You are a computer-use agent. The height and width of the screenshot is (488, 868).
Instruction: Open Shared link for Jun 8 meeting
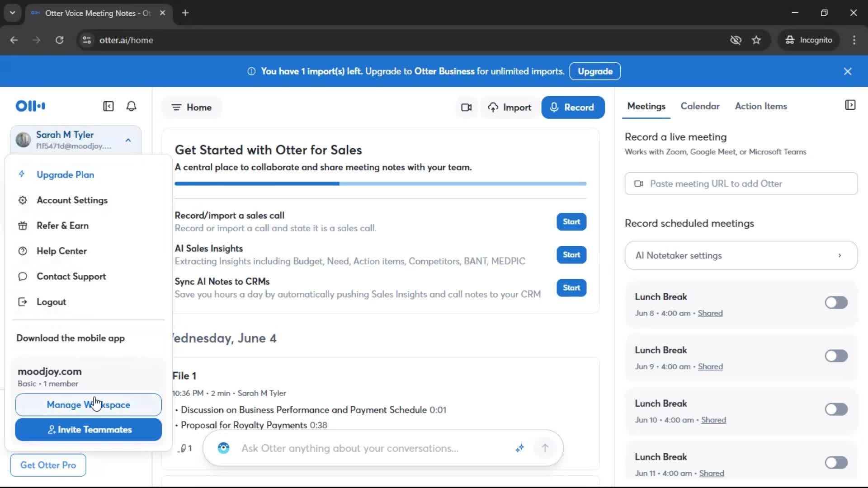710,314
